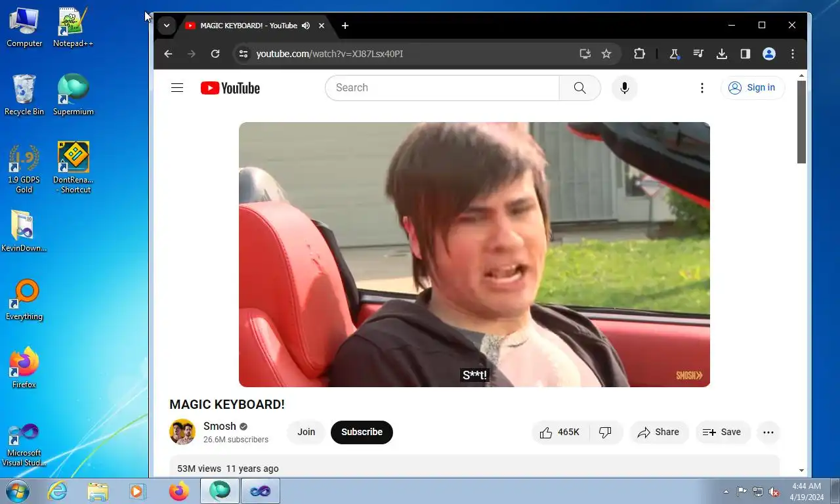Image resolution: width=840 pixels, height=504 pixels.
Task: Click the page scrollbar down arrow
Action: tap(801, 471)
